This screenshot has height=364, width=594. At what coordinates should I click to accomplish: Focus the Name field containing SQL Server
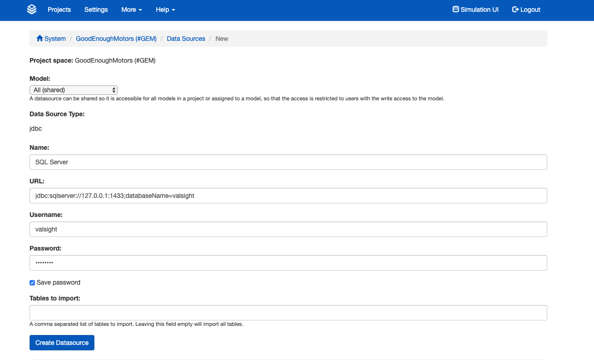(288, 162)
